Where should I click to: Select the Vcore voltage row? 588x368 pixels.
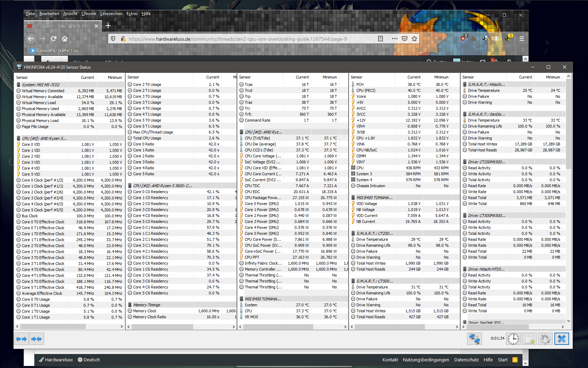click(x=405, y=96)
